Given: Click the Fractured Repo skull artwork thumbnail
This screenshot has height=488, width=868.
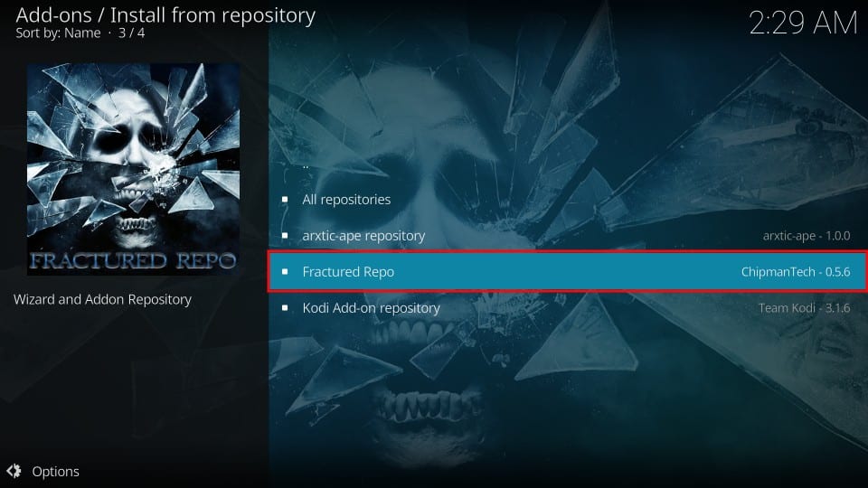Looking at the screenshot, I should pos(134,169).
